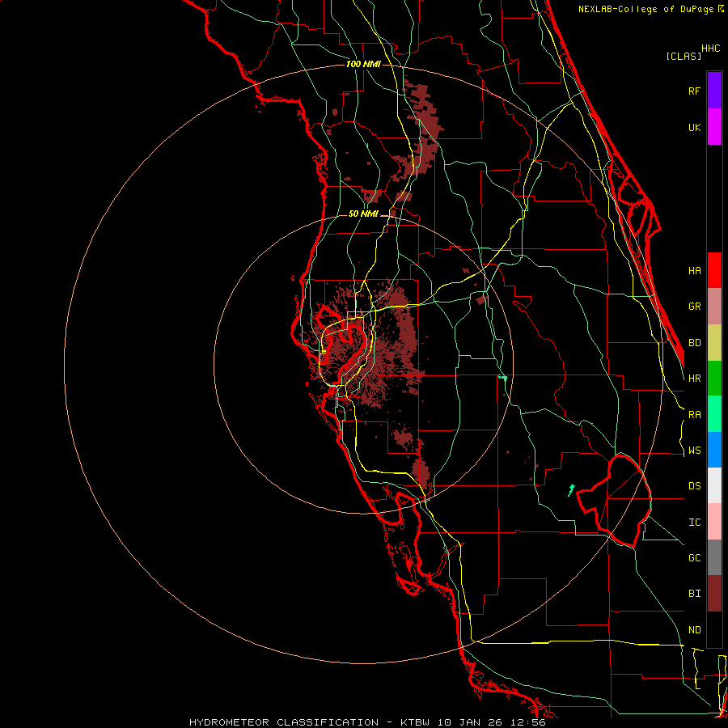Select the dusty pink GR legend swatch

714,307
